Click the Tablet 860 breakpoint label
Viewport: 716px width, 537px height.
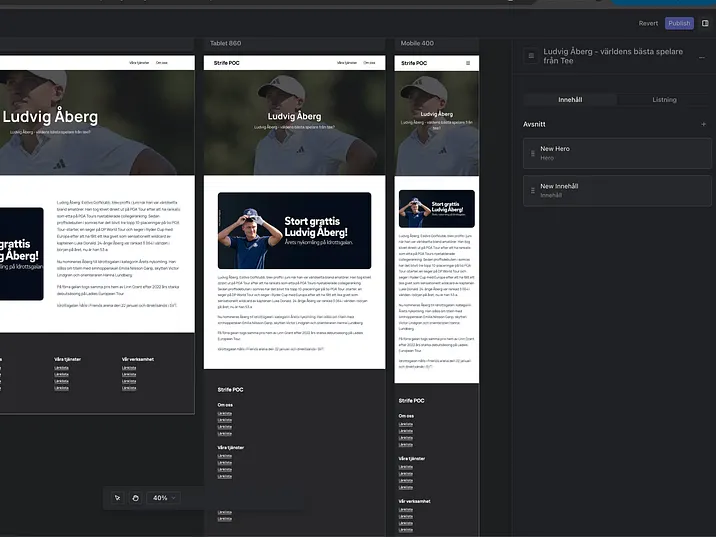223,43
